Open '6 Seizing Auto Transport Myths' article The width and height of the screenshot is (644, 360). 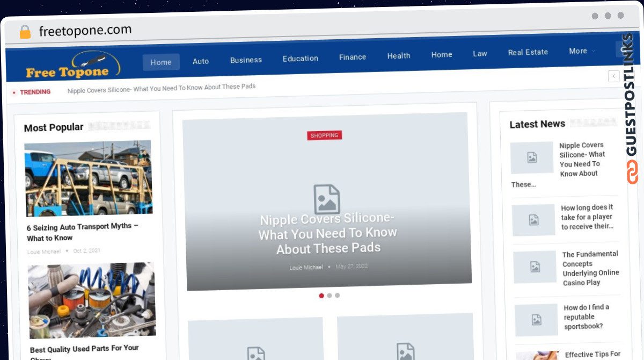point(83,232)
